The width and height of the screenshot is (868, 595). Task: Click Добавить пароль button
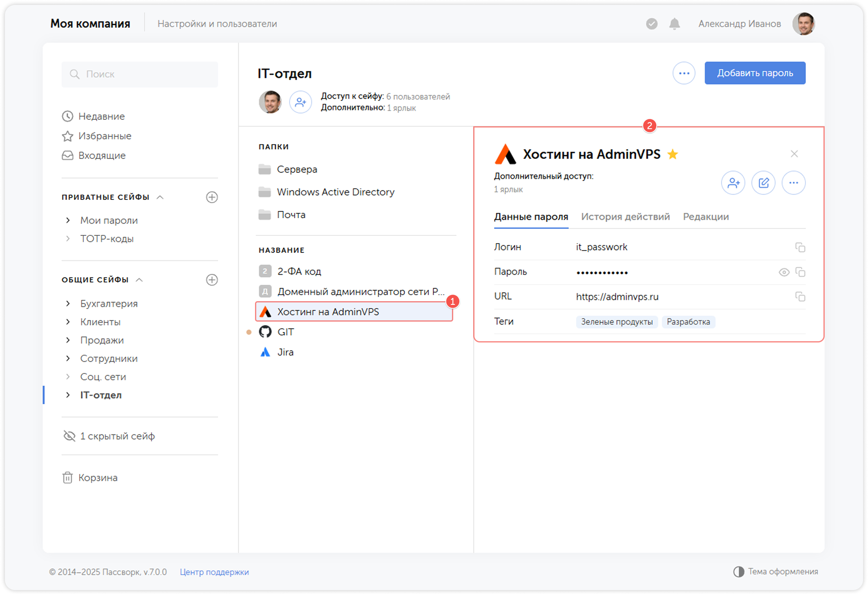[x=755, y=73]
